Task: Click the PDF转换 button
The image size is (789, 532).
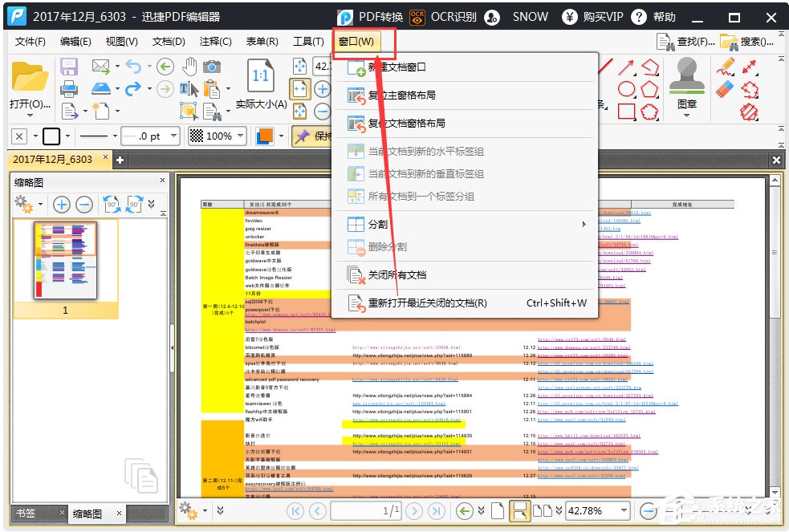Action: tap(370, 17)
